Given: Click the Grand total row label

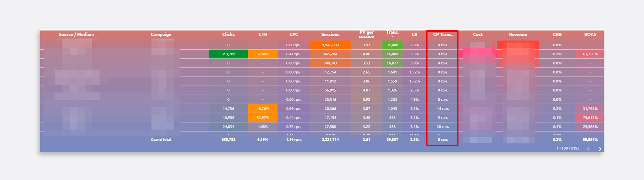Looking at the screenshot, I should [x=161, y=140].
